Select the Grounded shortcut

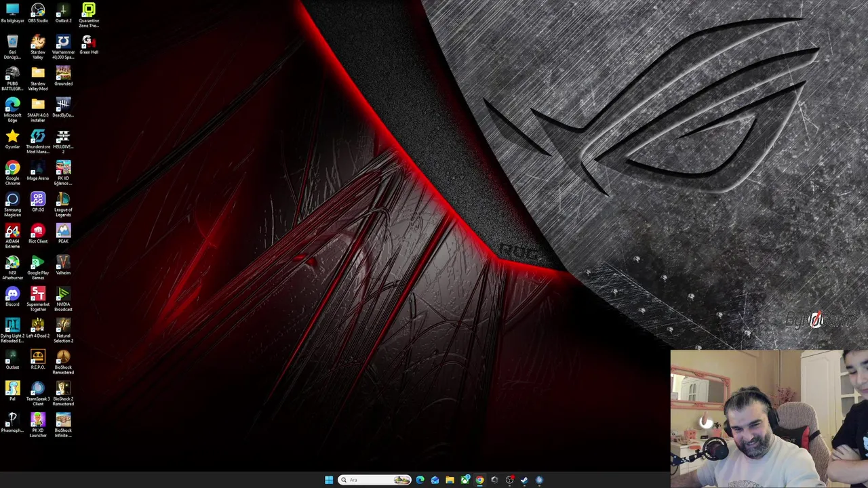(x=63, y=76)
